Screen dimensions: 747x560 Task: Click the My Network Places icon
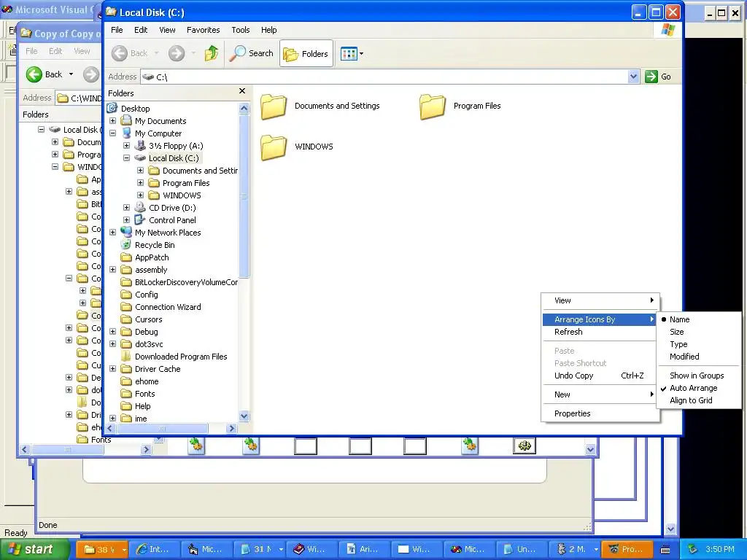coord(126,232)
